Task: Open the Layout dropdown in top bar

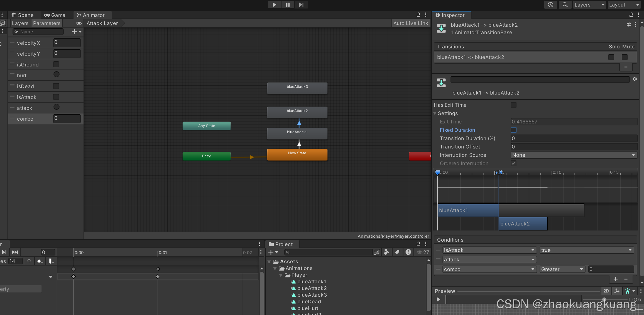Action: (624, 5)
